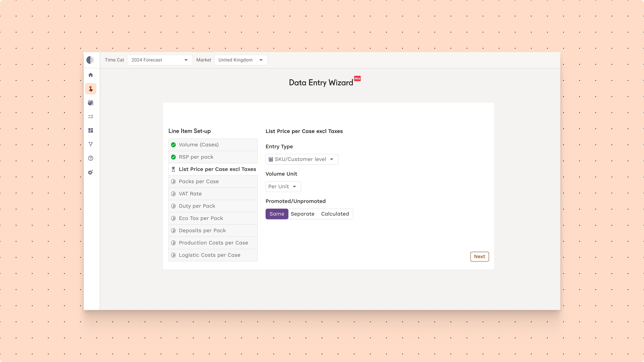The width and height of the screenshot is (644, 362).
Task: Expand the Market United Kingdom dropdown
Action: click(240, 60)
